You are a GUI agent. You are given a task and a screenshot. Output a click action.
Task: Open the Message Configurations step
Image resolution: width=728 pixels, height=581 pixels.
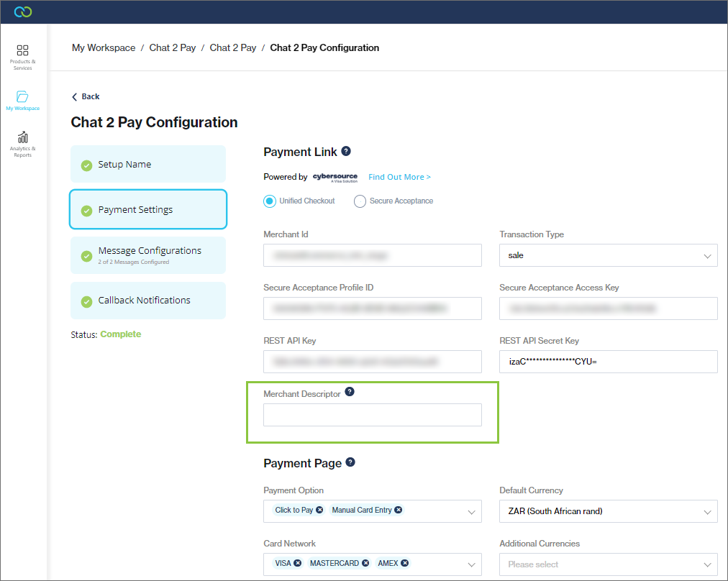[148, 255]
